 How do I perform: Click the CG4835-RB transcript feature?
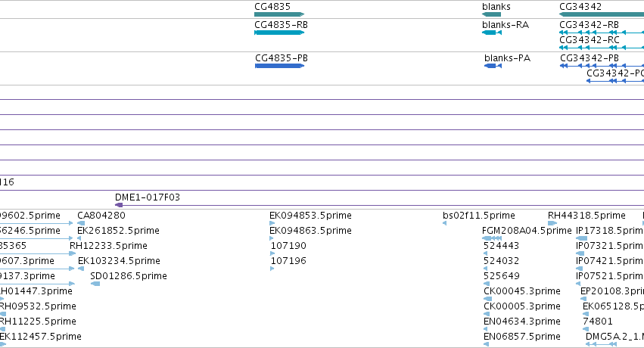click(x=279, y=33)
